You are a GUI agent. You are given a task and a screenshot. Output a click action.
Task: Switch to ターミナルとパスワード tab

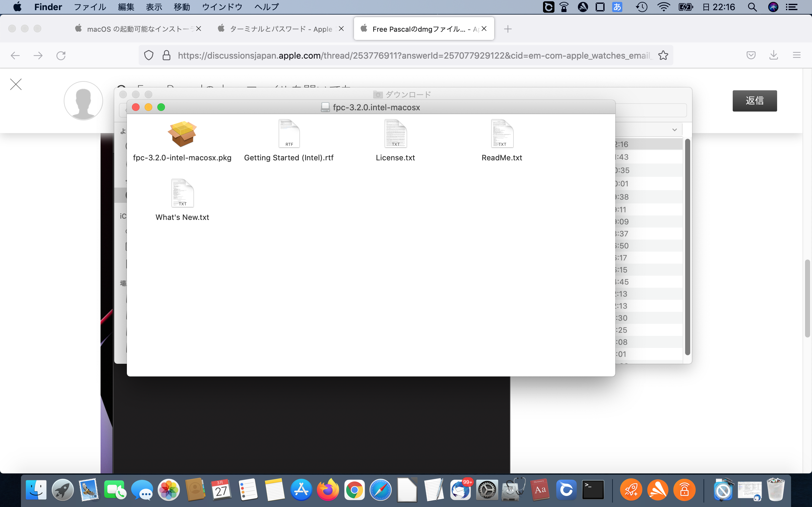click(280, 29)
